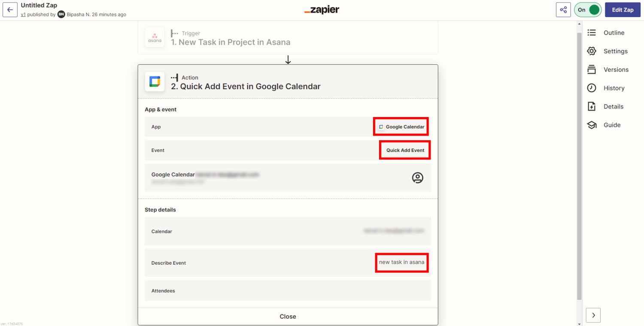Click the Describe Event label
This screenshot has width=644, height=326.
(x=169, y=263)
